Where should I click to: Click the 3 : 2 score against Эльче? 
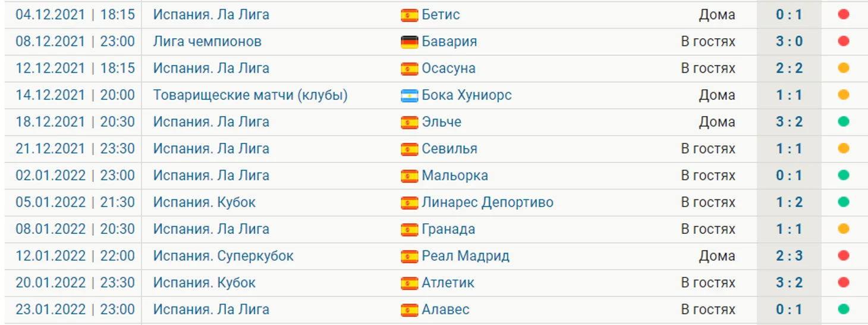790,122
